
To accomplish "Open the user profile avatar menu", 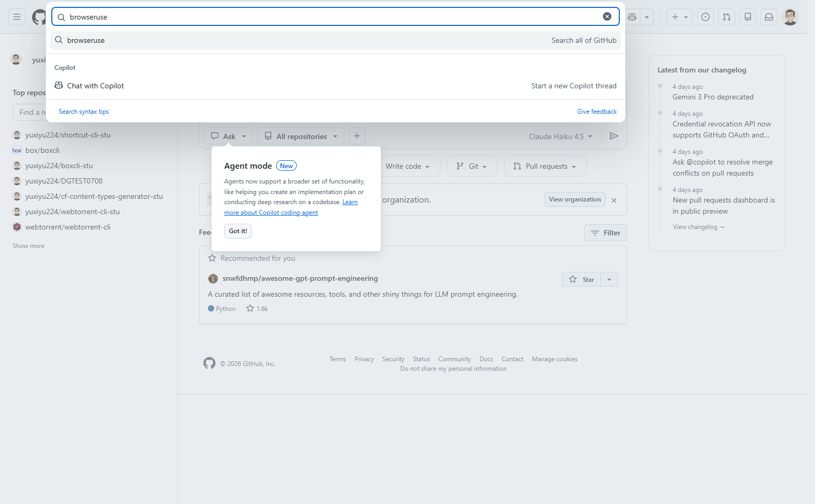I will (x=790, y=17).
